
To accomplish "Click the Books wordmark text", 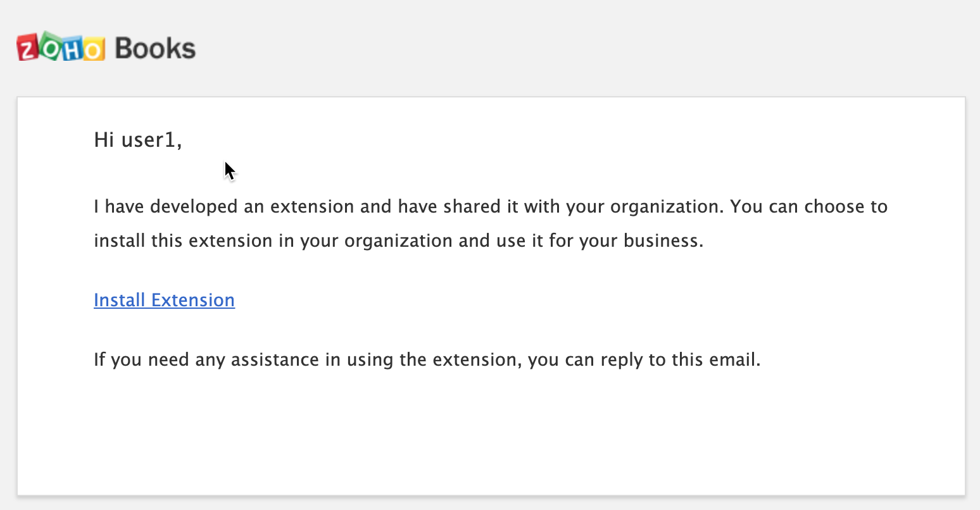I will pos(155,49).
